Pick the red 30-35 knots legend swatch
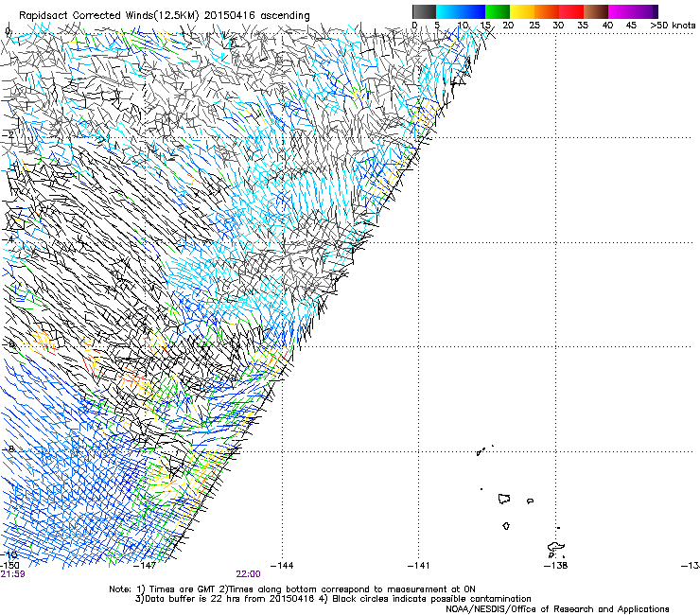 coord(571,11)
